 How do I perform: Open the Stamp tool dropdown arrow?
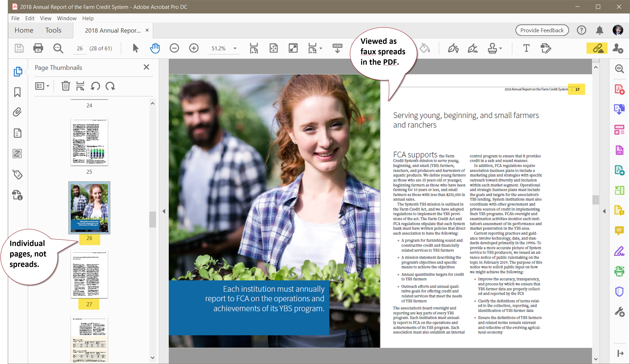coord(501,48)
